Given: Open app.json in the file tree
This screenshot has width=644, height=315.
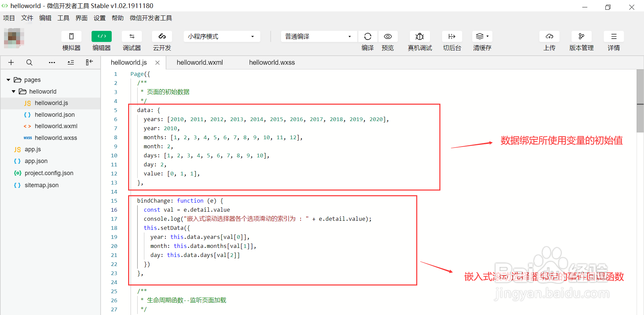Looking at the screenshot, I should tap(51, 161).
